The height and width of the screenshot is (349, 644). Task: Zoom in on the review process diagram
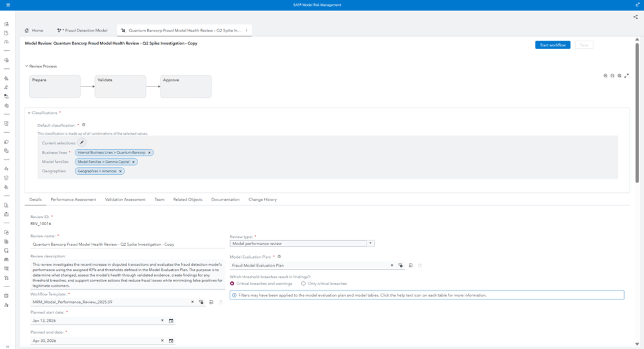605,75
